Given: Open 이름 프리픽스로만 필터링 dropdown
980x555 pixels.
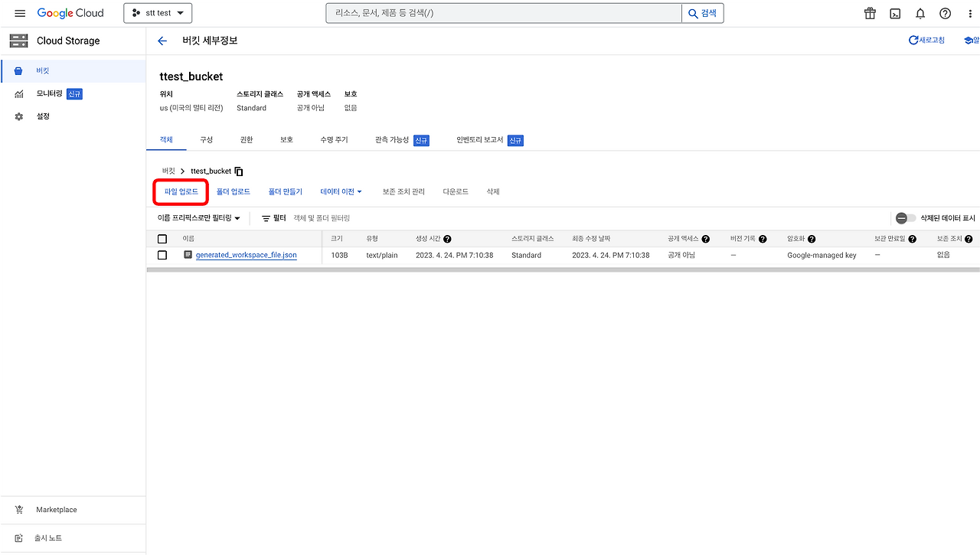Looking at the screenshot, I should coord(199,218).
